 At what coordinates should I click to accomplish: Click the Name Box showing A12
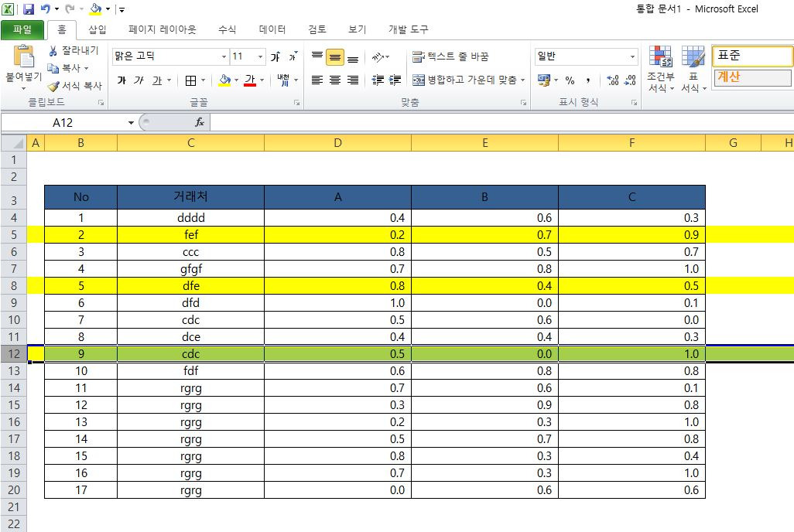pos(63,122)
